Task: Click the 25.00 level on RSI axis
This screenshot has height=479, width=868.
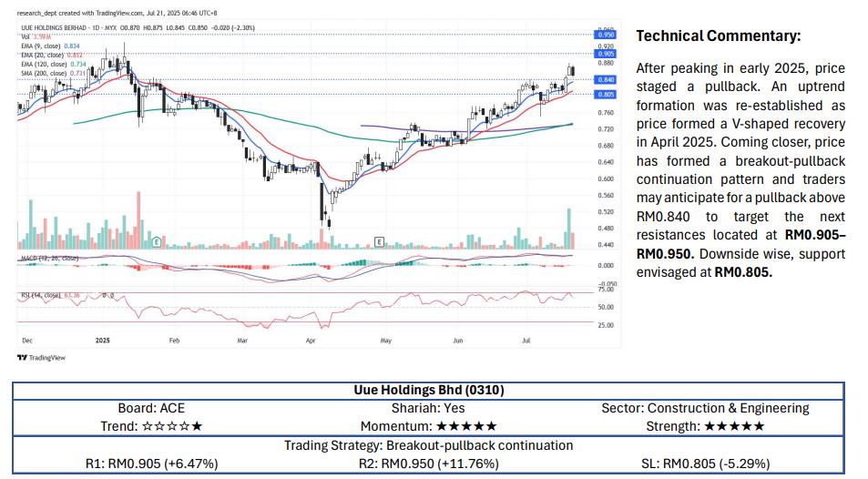Action: click(607, 326)
